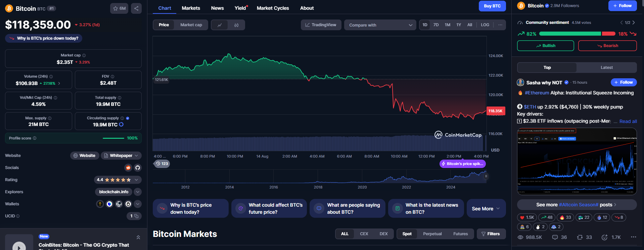644x250 pixels.
Task: Click the fire reaction 33
Action: click(x=565, y=217)
